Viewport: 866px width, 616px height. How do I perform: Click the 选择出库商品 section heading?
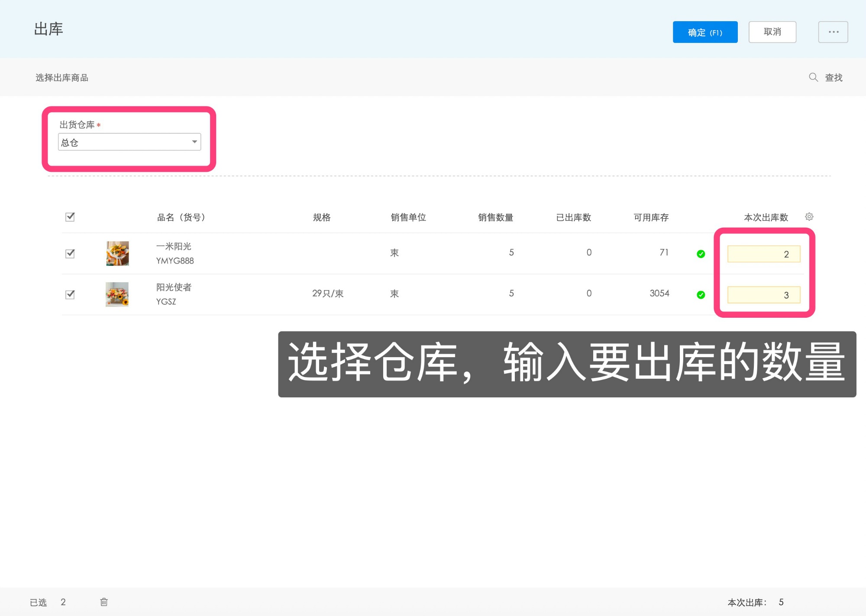(62, 77)
